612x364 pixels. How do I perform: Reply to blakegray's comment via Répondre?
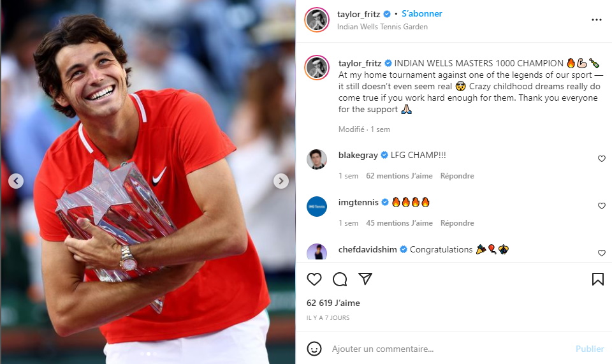click(457, 176)
